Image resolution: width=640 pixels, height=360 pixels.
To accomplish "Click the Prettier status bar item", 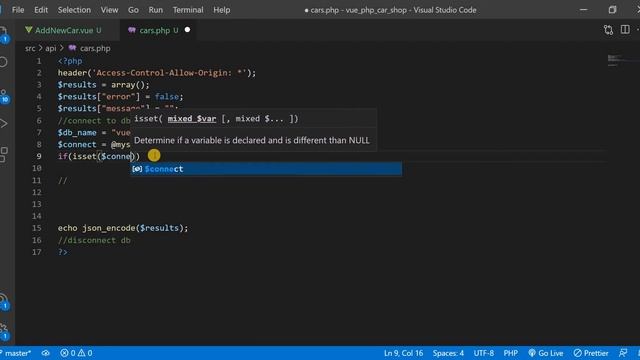I will point(591,353).
